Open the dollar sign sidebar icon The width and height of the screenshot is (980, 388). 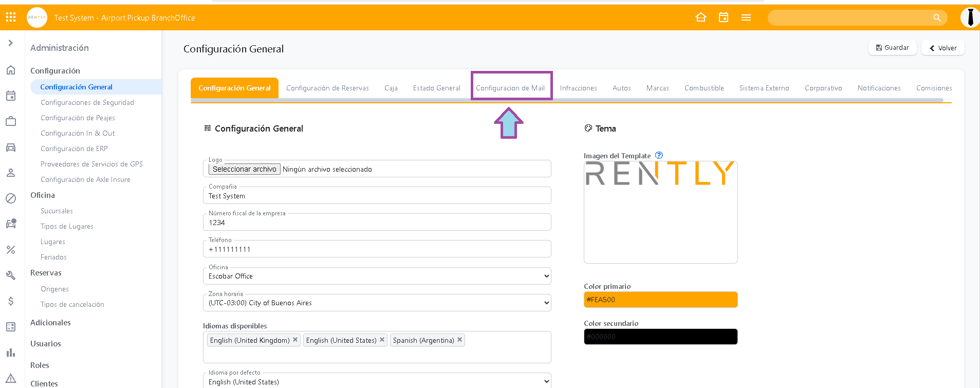(11, 301)
